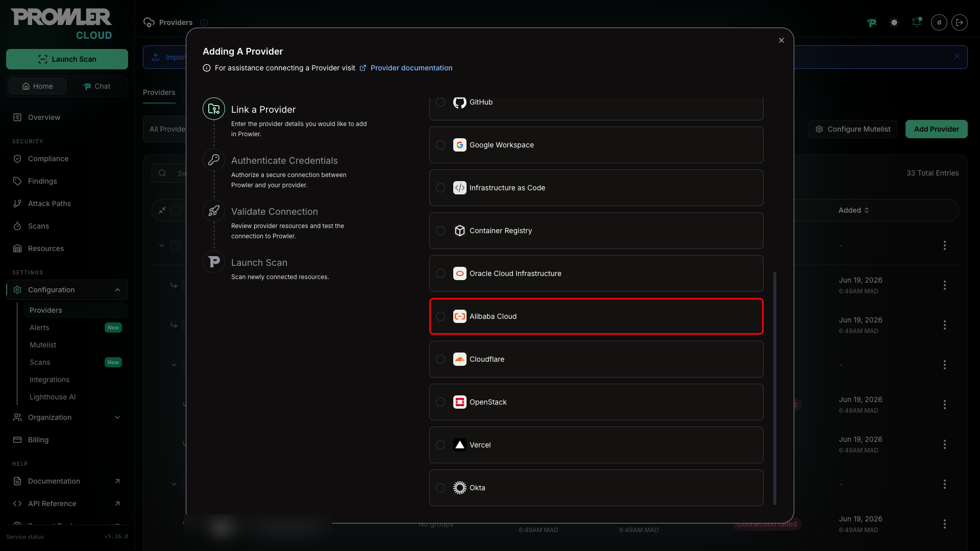This screenshot has width=980, height=551.
Task: Select the Infrastructure as Code radio button
Action: click(440, 188)
